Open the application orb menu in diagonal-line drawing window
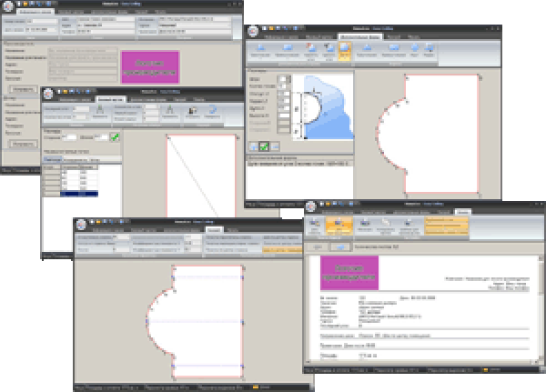This screenshot has height=392, width=546. (47, 94)
